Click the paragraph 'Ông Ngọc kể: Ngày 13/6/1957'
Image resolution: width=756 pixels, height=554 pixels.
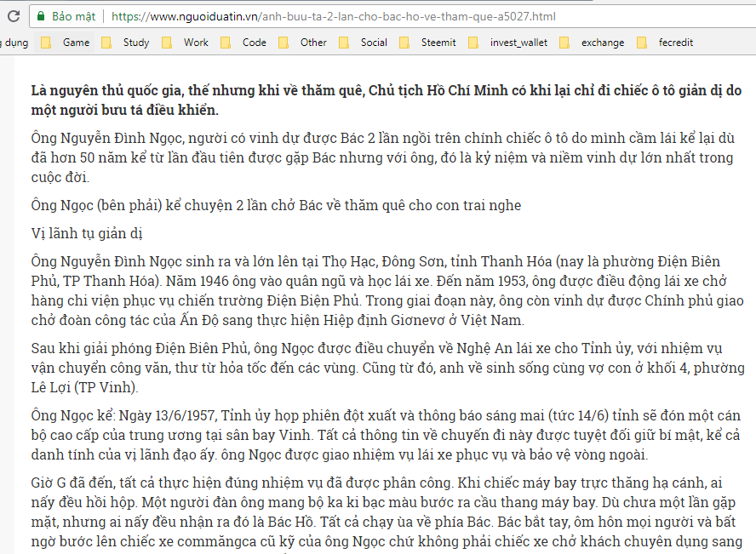click(x=386, y=435)
